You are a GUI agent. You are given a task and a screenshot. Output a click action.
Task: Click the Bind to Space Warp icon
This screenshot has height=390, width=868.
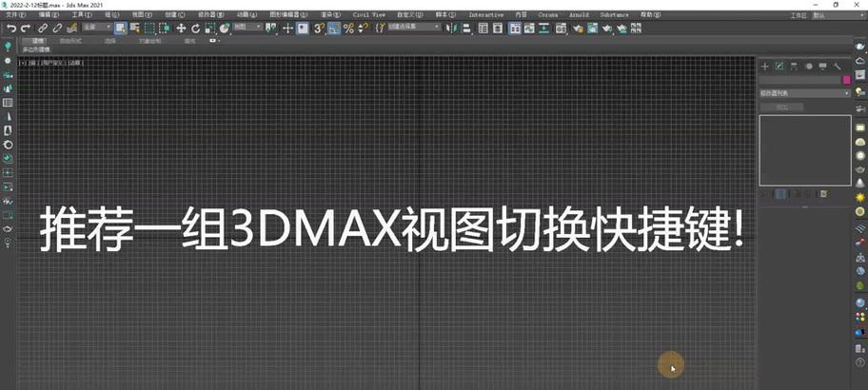(71, 28)
